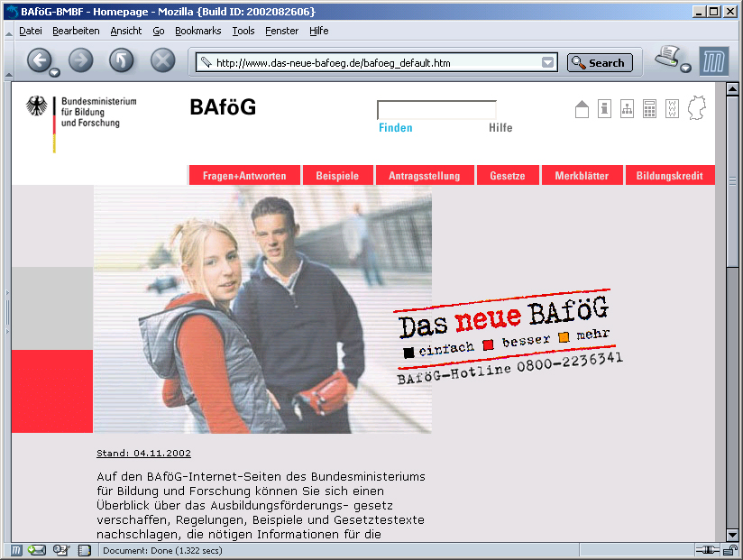
Task: Open the Bookmarks menu
Action: 197,31
